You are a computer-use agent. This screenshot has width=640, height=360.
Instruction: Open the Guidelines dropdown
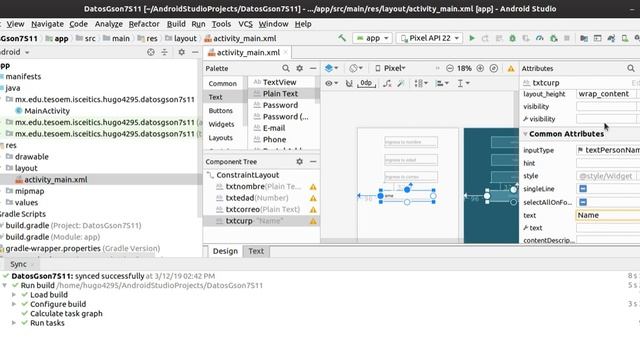point(463,83)
